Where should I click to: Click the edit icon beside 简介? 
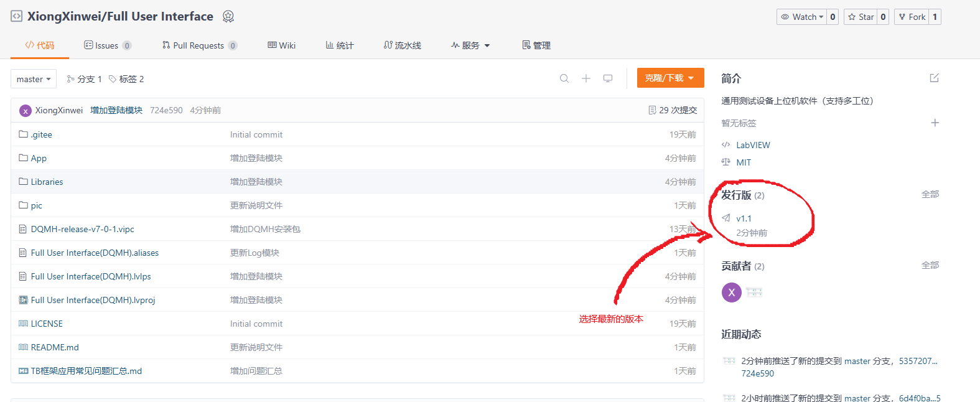click(934, 78)
